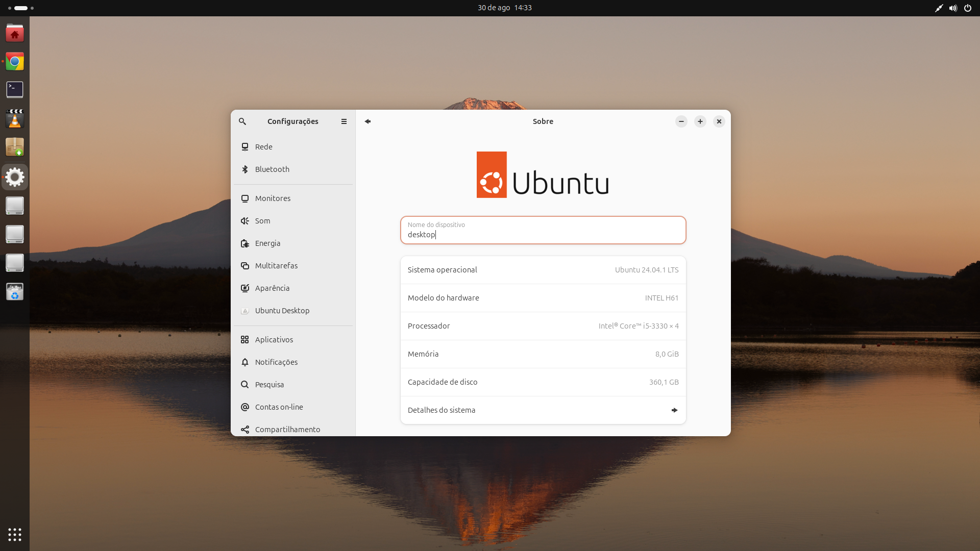Click the Intel Core i5-3330 processor value

click(x=639, y=326)
